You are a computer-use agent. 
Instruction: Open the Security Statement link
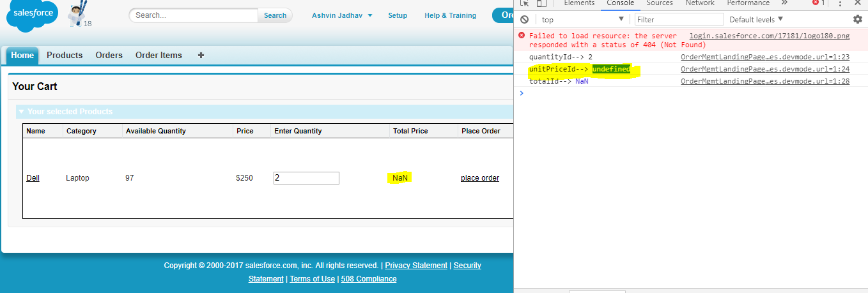point(467,266)
